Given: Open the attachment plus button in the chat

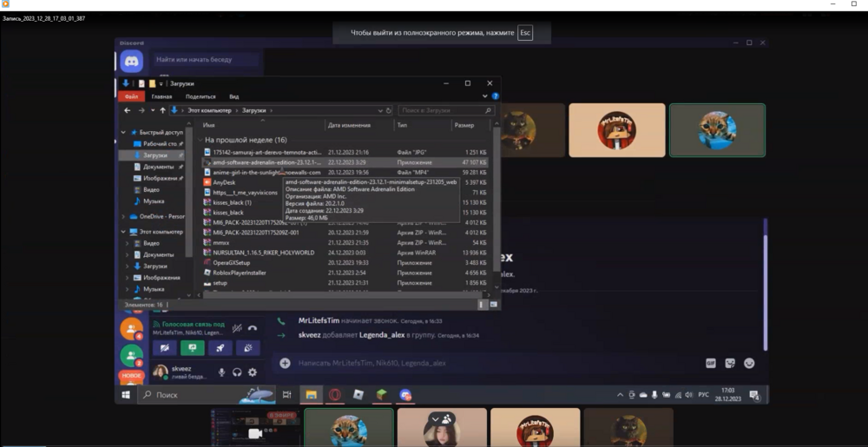Looking at the screenshot, I should 285,364.
